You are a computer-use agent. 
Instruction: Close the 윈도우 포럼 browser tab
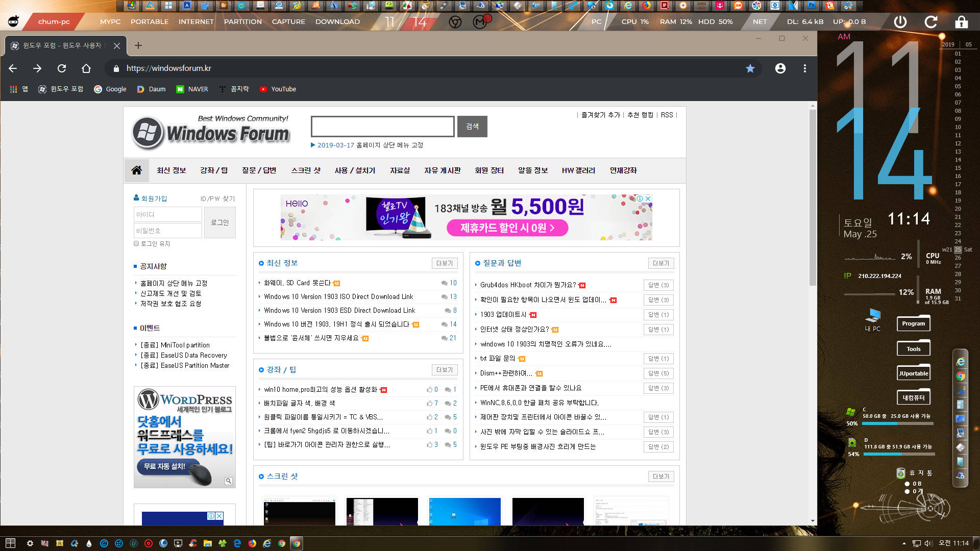click(117, 45)
